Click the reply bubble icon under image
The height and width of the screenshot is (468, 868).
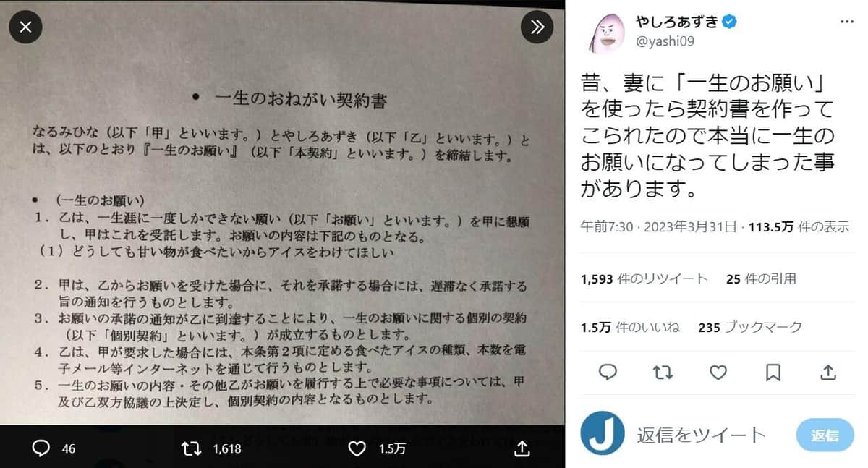pos(41,448)
